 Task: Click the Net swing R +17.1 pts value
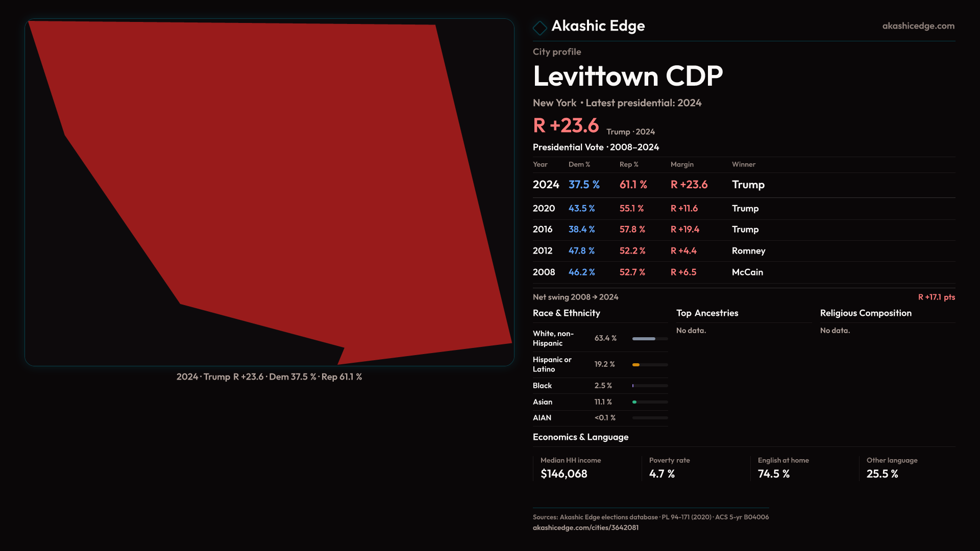click(936, 297)
